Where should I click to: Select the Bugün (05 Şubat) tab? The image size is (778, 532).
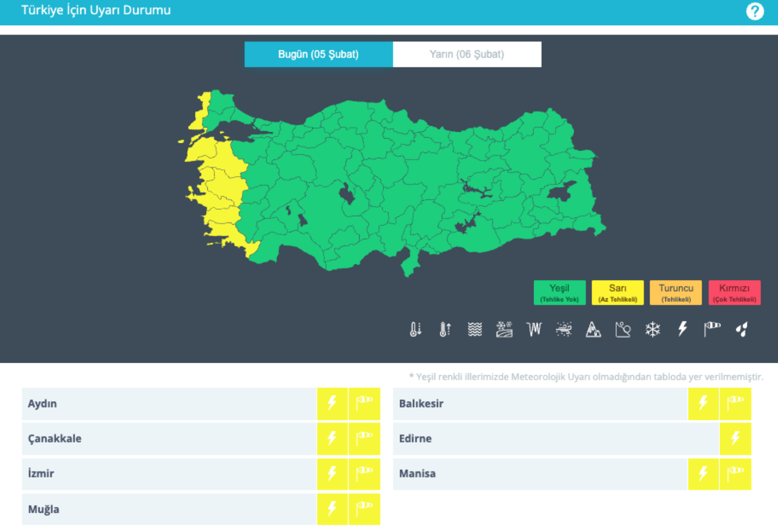click(x=319, y=54)
